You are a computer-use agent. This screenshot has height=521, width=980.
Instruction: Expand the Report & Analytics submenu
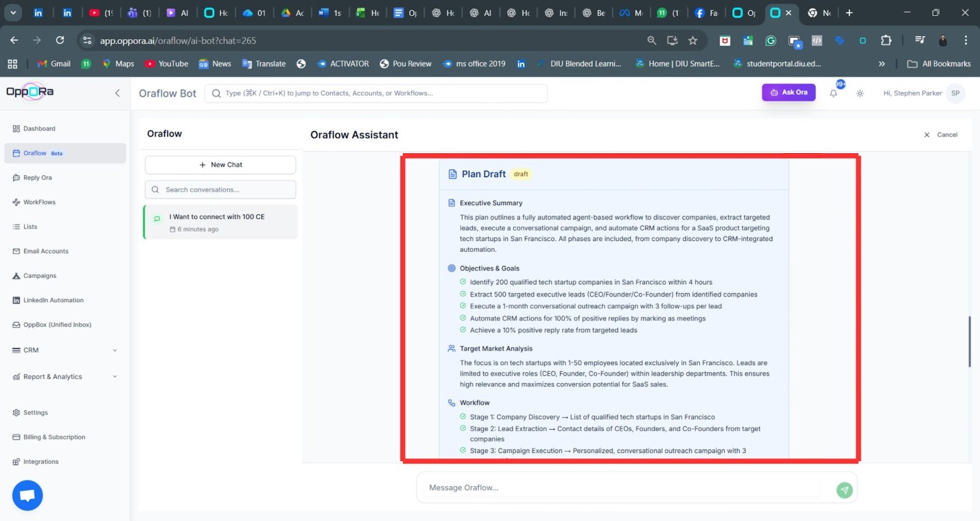point(115,377)
